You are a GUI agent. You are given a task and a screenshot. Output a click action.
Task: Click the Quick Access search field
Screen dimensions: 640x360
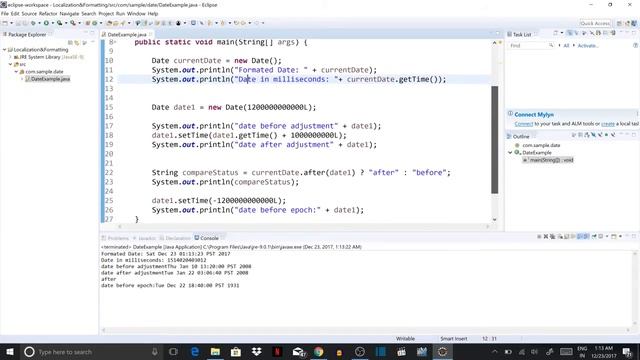click(x=595, y=23)
